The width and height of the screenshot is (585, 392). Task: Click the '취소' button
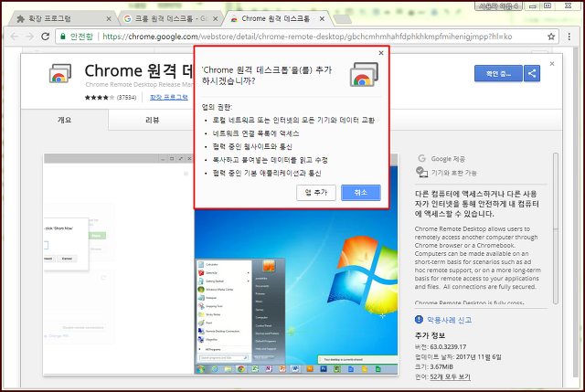361,193
